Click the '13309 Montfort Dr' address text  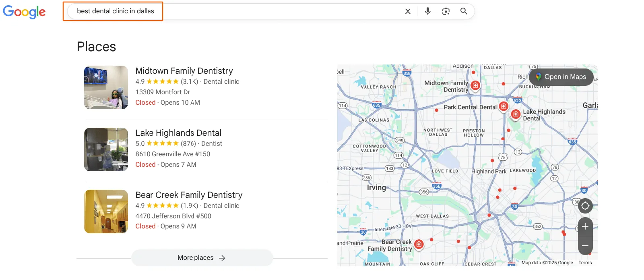pyautogui.click(x=163, y=92)
